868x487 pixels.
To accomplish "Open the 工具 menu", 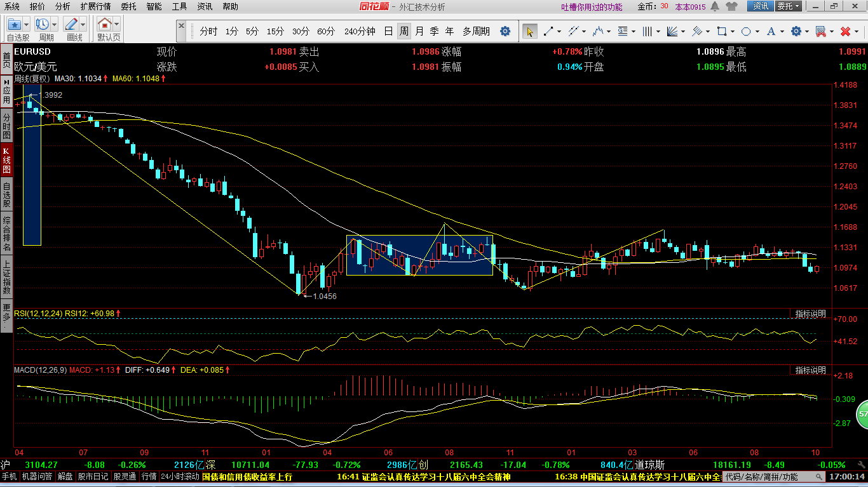I will pos(180,6).
